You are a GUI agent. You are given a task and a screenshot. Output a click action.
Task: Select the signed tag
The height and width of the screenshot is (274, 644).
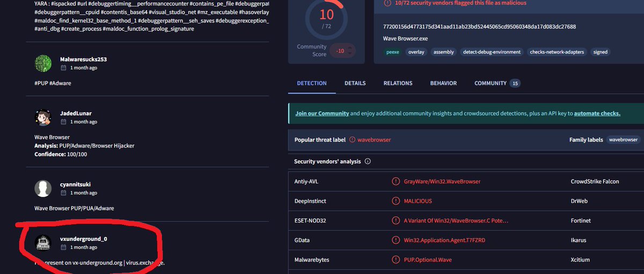(601, 52)
